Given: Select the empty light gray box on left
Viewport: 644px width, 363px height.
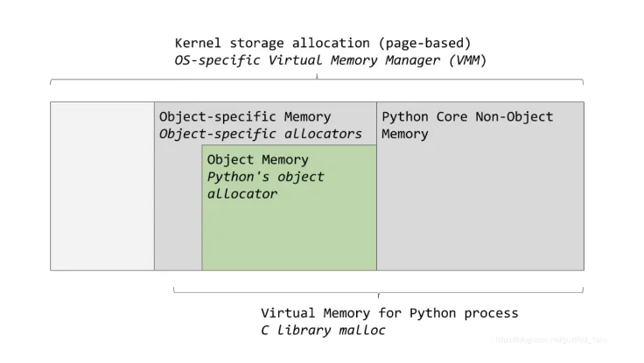Looking at the screenshot, I should click(102, 185).
